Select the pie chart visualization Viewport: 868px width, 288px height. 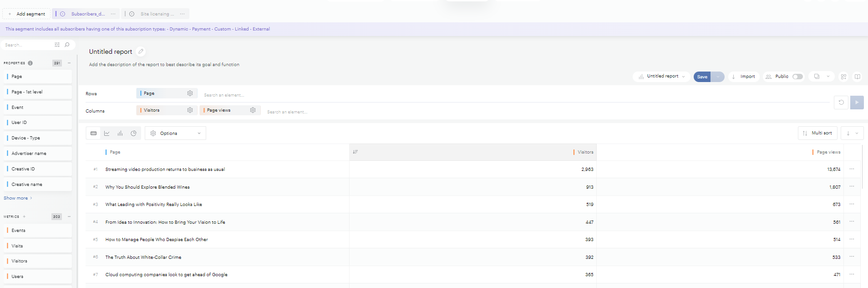[x=133, y=134]
